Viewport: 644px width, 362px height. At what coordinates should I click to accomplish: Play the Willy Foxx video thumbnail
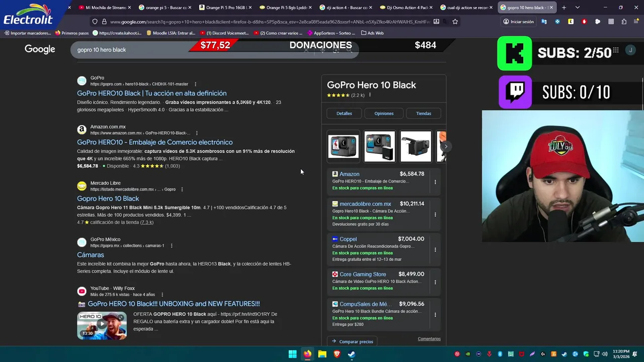[102, 325]
